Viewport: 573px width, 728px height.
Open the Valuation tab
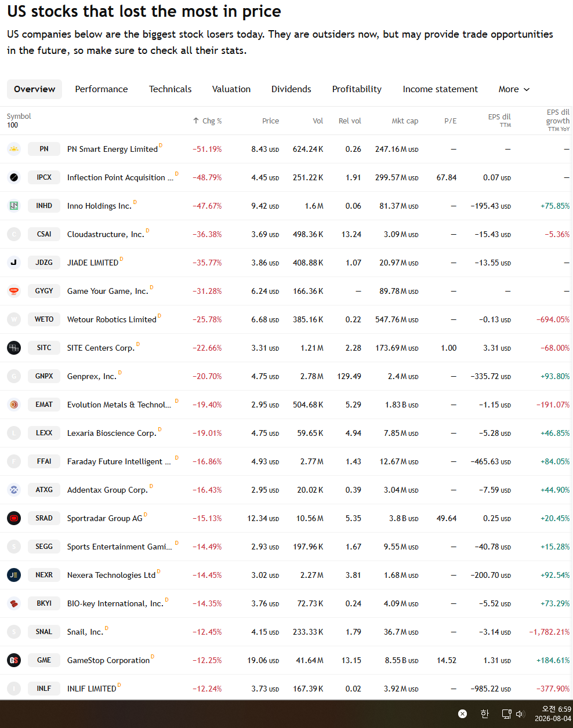(x=231, y=89)
